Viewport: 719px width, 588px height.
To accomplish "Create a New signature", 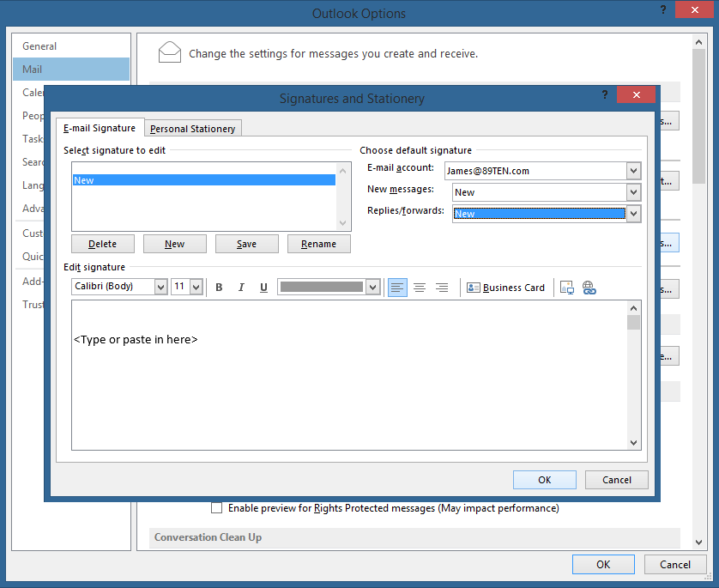I will (175, 244).
